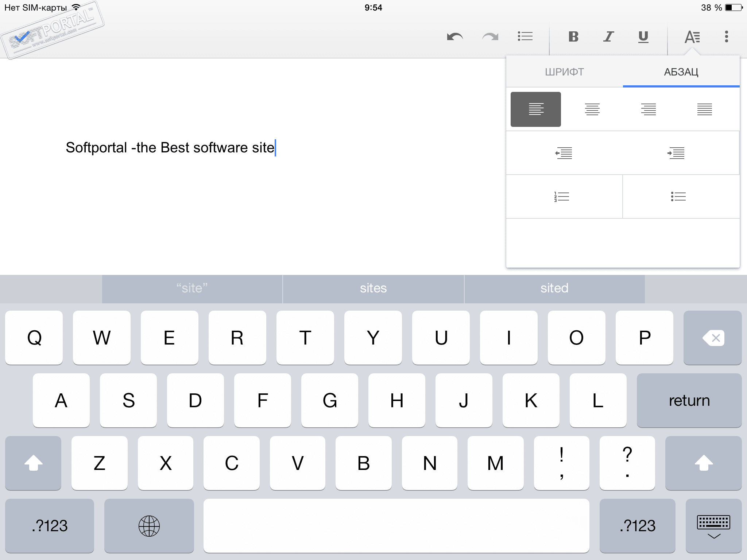
Task: Switch to the ШРИФТ tab
Action: (x=564, y=72)
